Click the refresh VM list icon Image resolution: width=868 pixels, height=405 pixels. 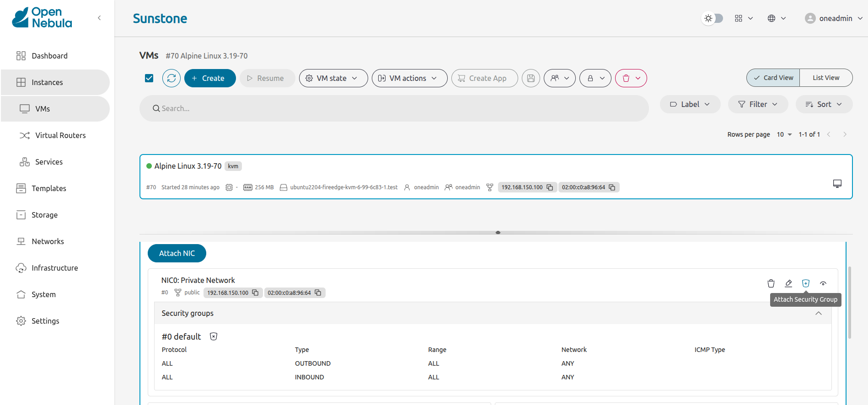pos(171,78)
